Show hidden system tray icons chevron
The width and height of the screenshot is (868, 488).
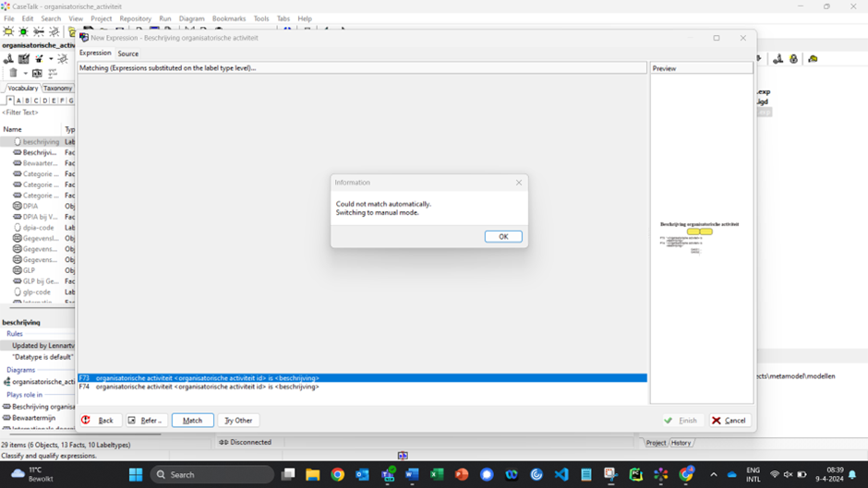tap(713, 474)
